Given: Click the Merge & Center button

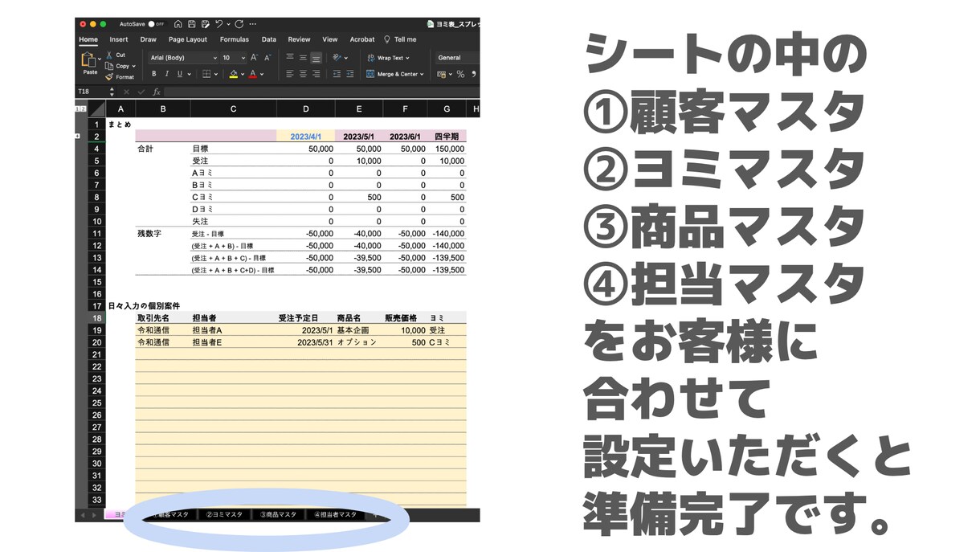Looking at the screenshot, I should coord(394,74).
